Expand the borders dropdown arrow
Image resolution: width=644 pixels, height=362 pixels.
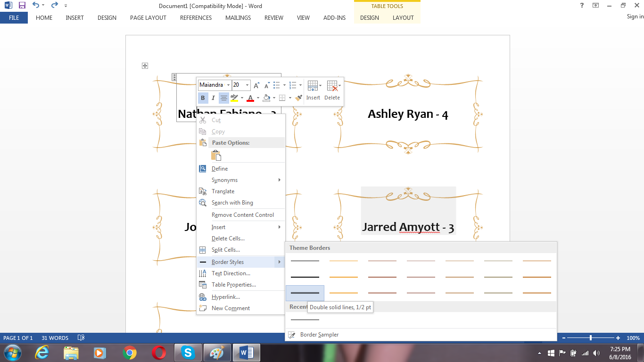(289, 98)
